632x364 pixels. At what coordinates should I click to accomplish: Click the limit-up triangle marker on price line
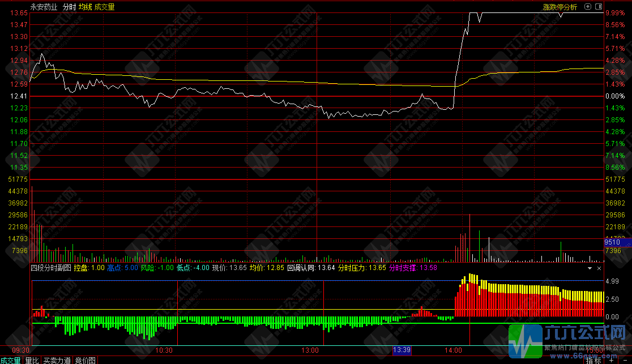(561, 15)
